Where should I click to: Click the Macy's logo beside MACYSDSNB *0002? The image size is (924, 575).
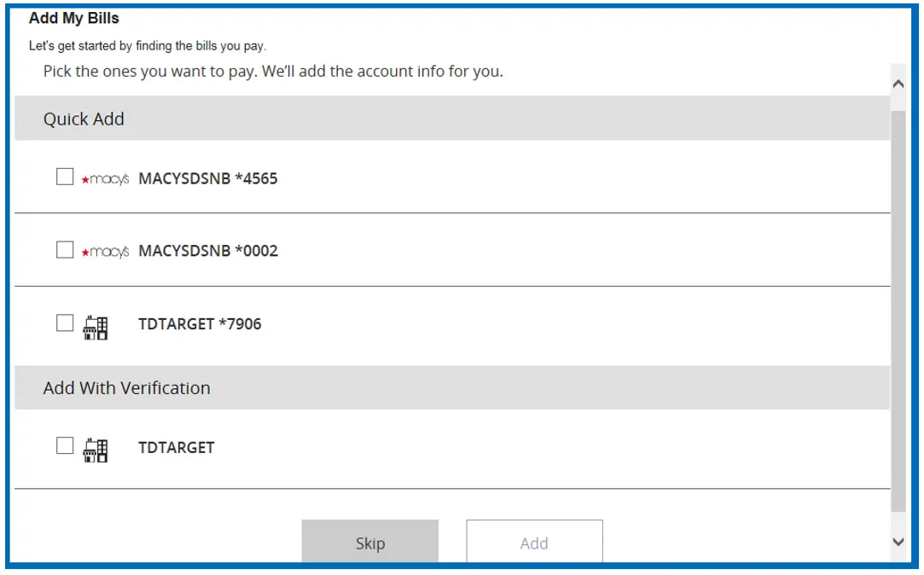tap(105, 252)
